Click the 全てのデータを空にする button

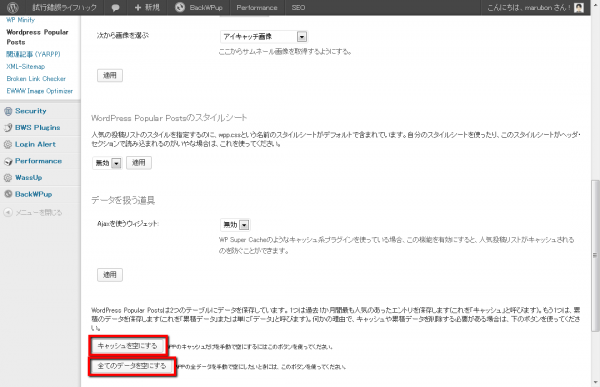[x=132, y=366]
